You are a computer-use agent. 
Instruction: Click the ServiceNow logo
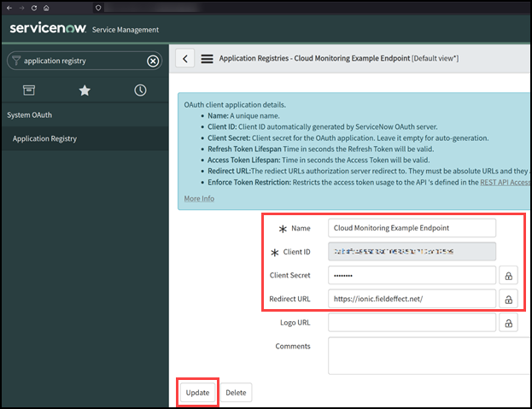point(48,28)
